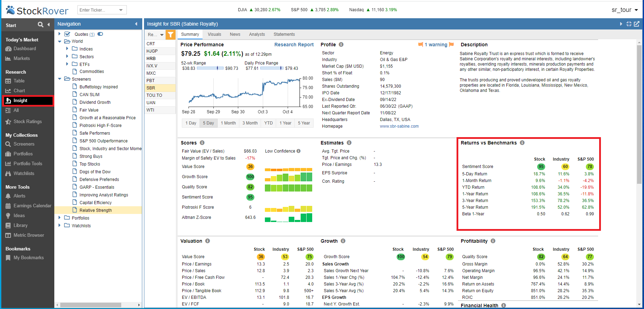The width and height of the screenshot is (644, 309).
Task: Switch to the News tab
Action: tap(235, 34)
